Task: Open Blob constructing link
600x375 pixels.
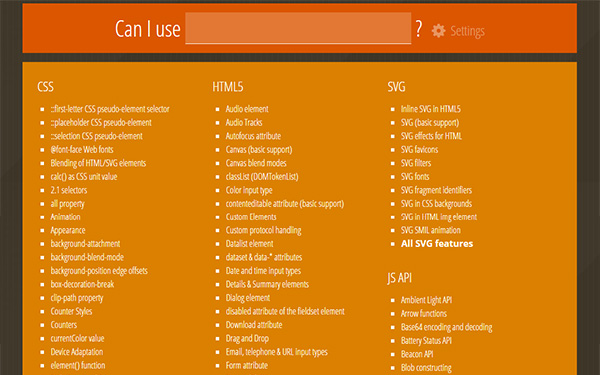Action: point(426,368)
